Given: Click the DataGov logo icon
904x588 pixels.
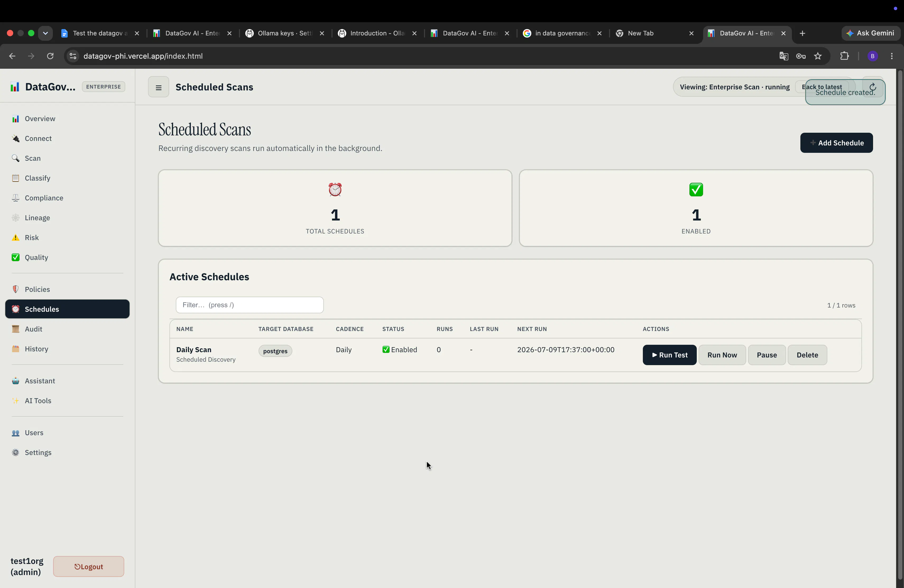Looking at the screenshot, I should pyautogui.click(x=15, y=87).
